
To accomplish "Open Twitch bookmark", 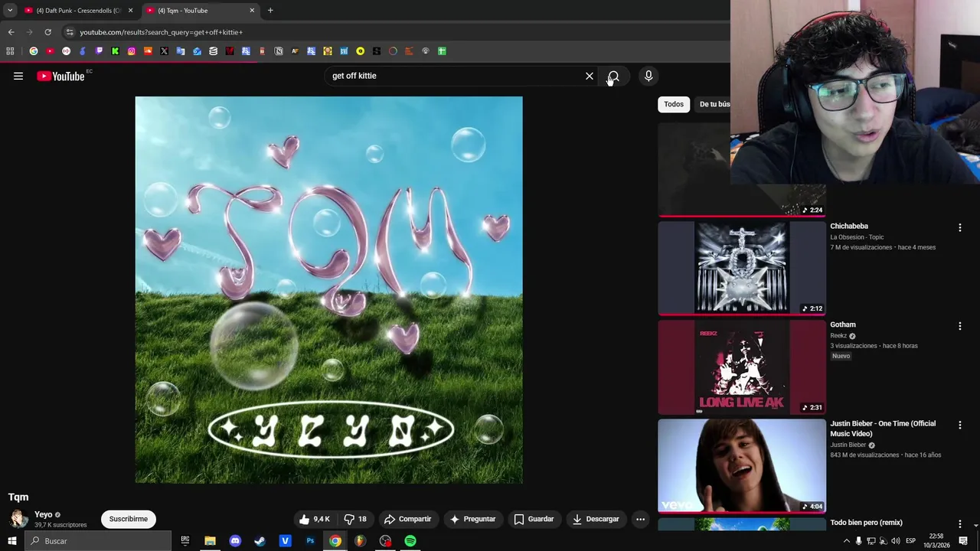I will point(99,51).
